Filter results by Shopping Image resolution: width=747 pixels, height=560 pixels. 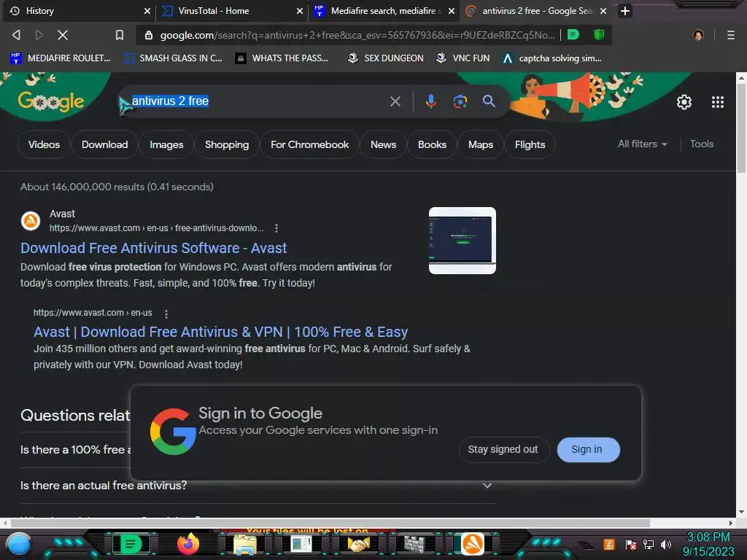227,144
